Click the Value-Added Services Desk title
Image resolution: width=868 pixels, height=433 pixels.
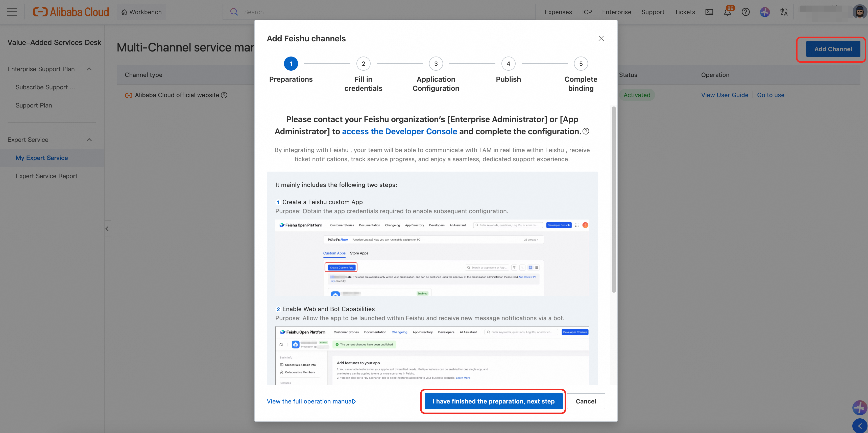54,42
